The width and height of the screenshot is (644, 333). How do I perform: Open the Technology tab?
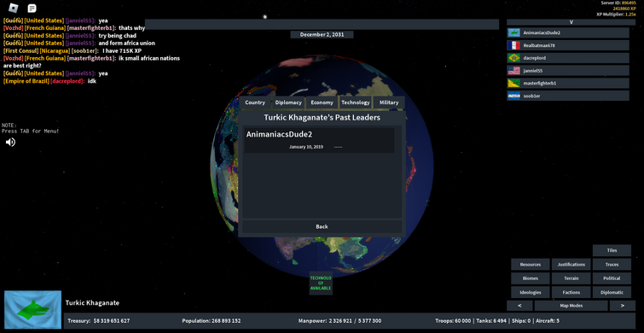tap(356, 102)
